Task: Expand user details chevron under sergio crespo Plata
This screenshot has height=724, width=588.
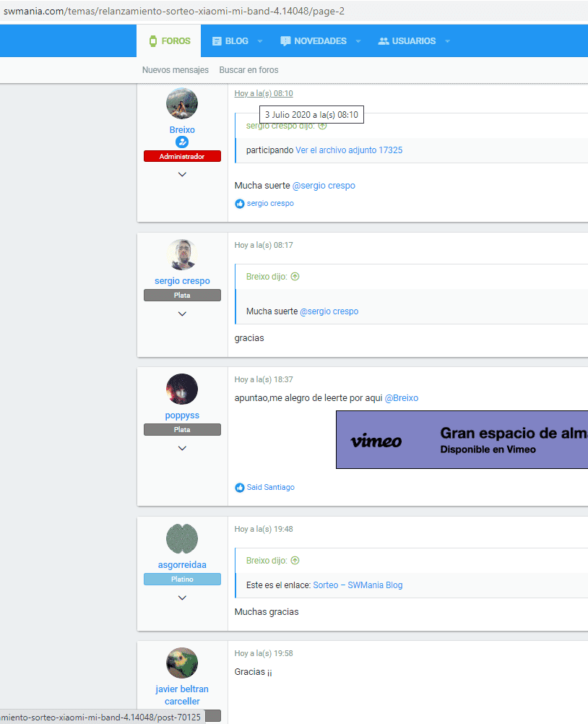Action: (x=182, y=314)
